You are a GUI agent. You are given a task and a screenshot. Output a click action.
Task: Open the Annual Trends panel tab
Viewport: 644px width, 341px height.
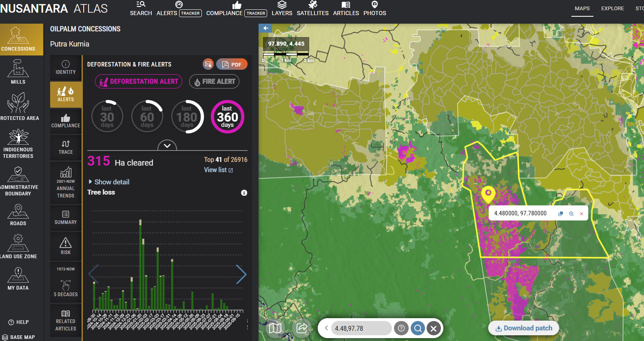(66, 183)
